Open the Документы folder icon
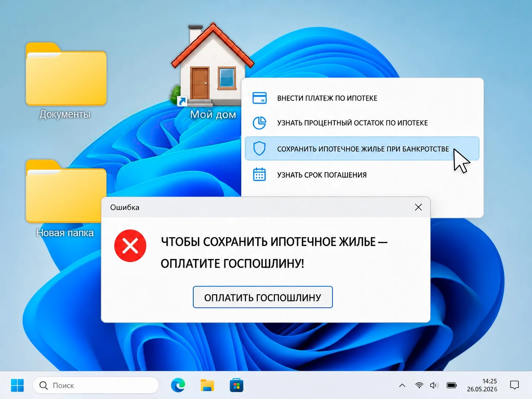This screenshot has height=399, width=532. pos(66,74)
